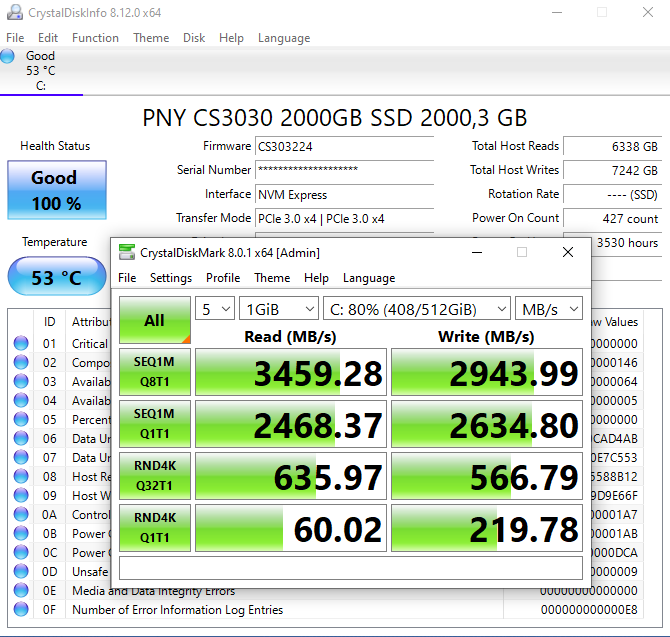Click the SEQ1M Q8T1 write result 2943.99
670x637 pixels.
(487, 372)
